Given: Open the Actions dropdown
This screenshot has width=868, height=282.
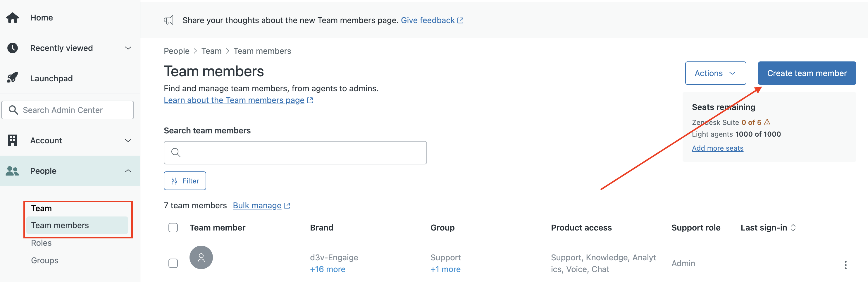Looking at the screenshot, I should coord(715,73).
